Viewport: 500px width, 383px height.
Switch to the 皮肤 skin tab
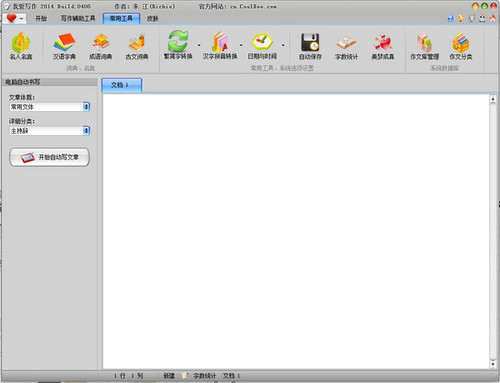click(x=153, y=19)
